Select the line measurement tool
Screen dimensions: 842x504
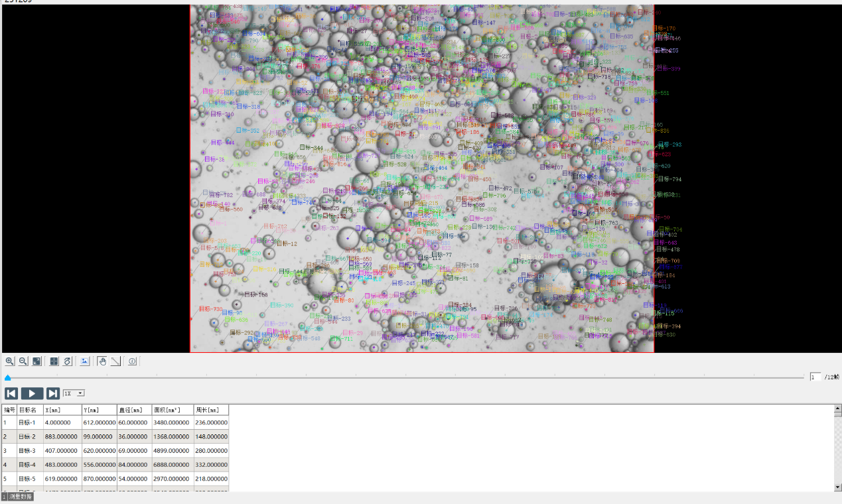click(115, 361)
